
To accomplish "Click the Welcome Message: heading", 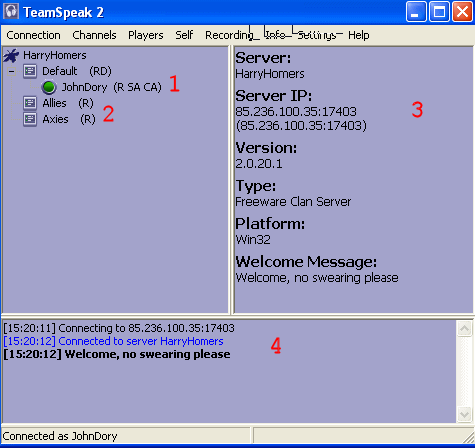I will 306,262.
